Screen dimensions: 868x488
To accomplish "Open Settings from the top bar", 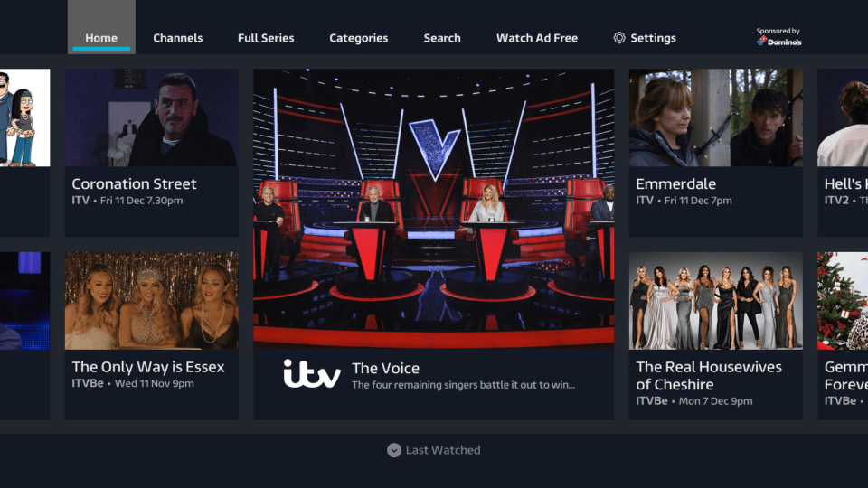I will click(x=645, y=38).
